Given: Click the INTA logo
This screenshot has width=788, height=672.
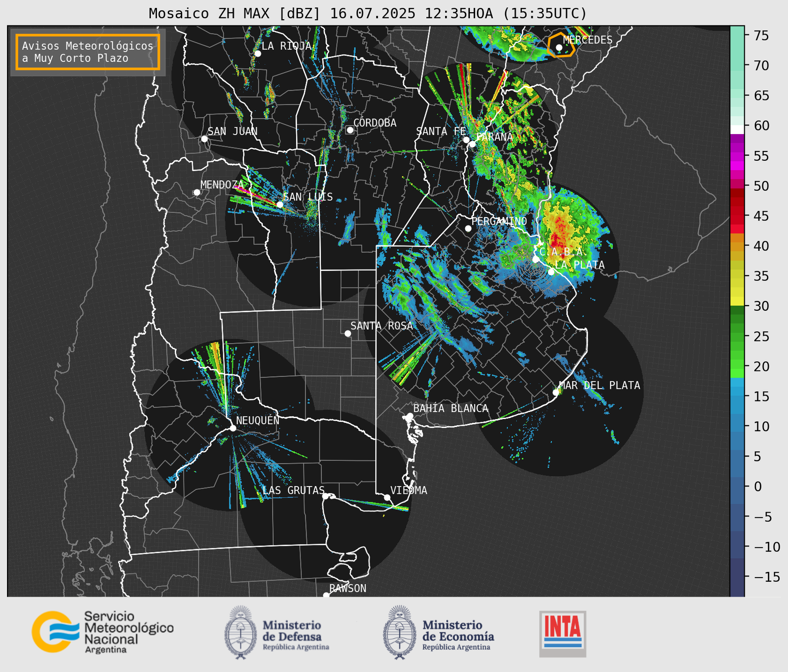Looking at the screenshot, I should pos(562,634).
